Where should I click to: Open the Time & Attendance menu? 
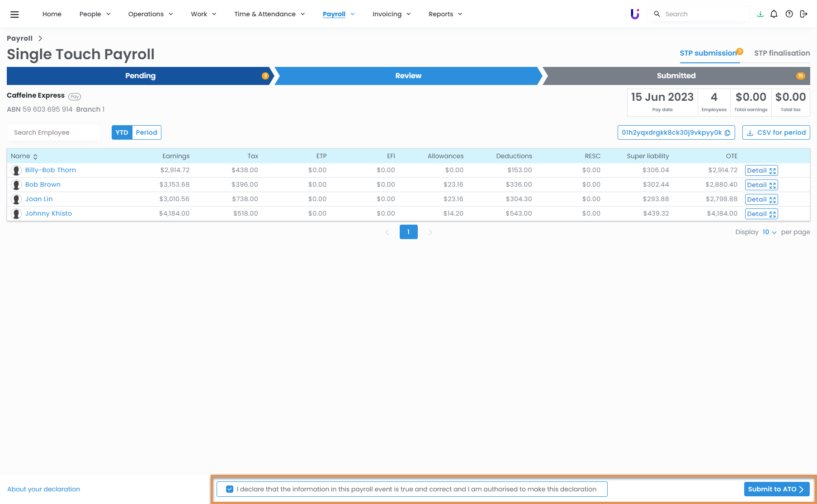point(269,14)
